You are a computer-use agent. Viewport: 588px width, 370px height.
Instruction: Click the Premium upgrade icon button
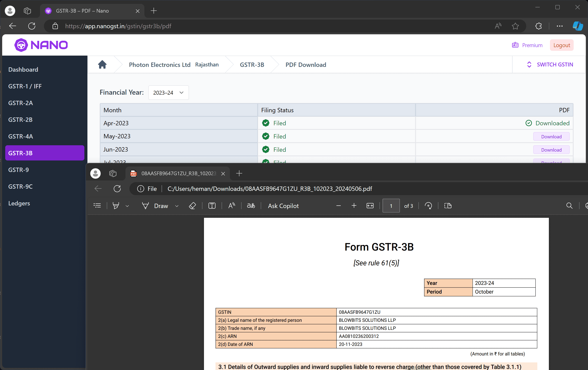click(516, 45)
